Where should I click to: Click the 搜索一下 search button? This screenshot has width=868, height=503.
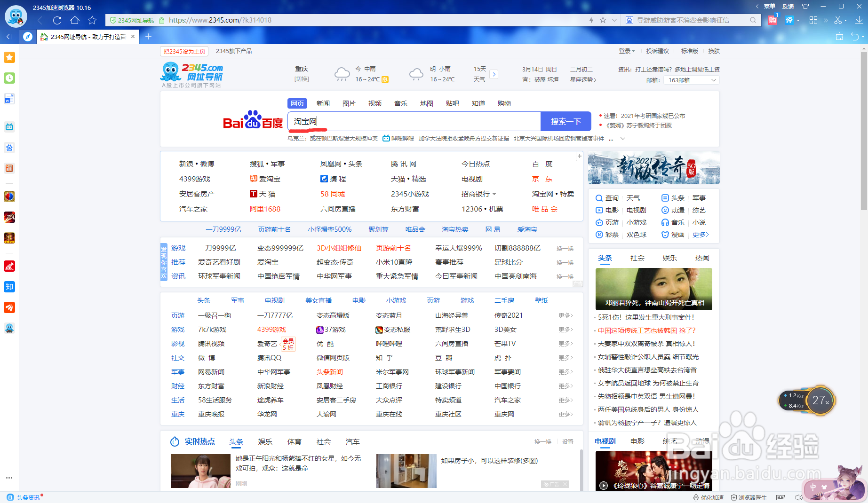point(566,121)
